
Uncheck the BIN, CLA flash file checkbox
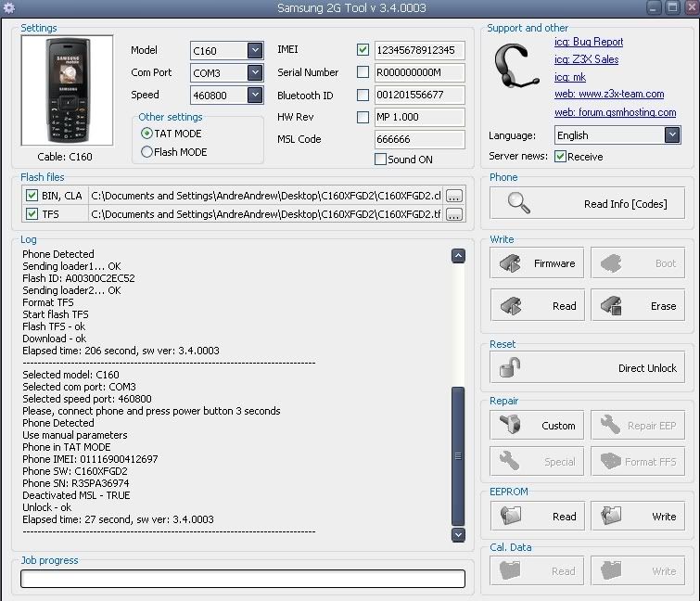click(x=32, y=195)
